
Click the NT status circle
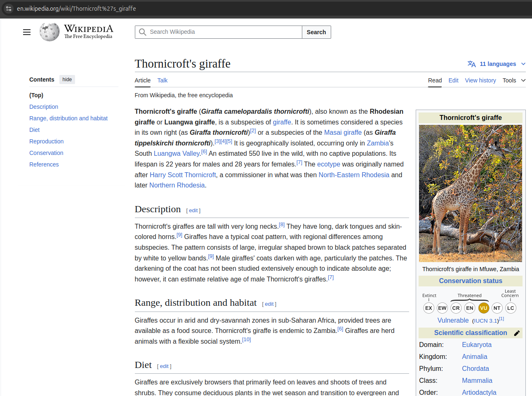(497, 308)
